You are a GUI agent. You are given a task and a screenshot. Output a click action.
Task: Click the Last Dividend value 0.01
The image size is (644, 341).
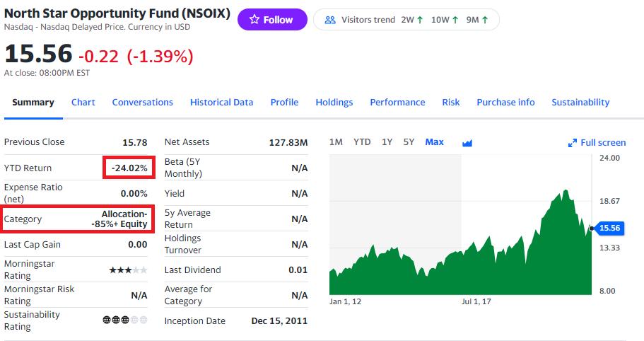[298, 270]
